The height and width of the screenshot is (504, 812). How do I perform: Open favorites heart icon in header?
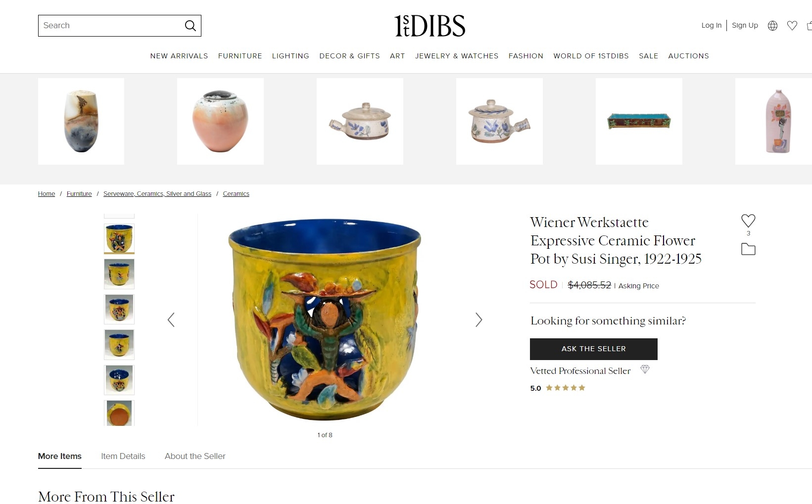(x=792, y=26)
